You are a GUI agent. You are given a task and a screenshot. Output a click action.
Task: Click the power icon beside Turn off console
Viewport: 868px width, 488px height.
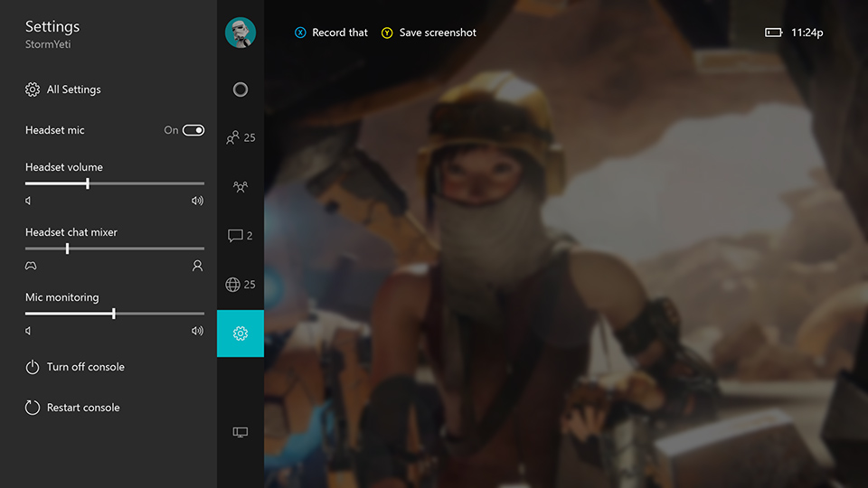tap(33, 367)
